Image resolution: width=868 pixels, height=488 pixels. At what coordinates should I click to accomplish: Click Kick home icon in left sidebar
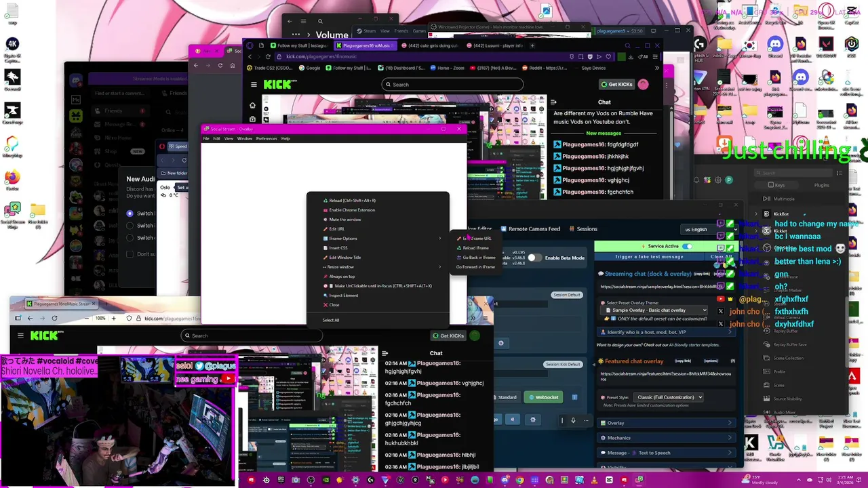tap(253, 105)
